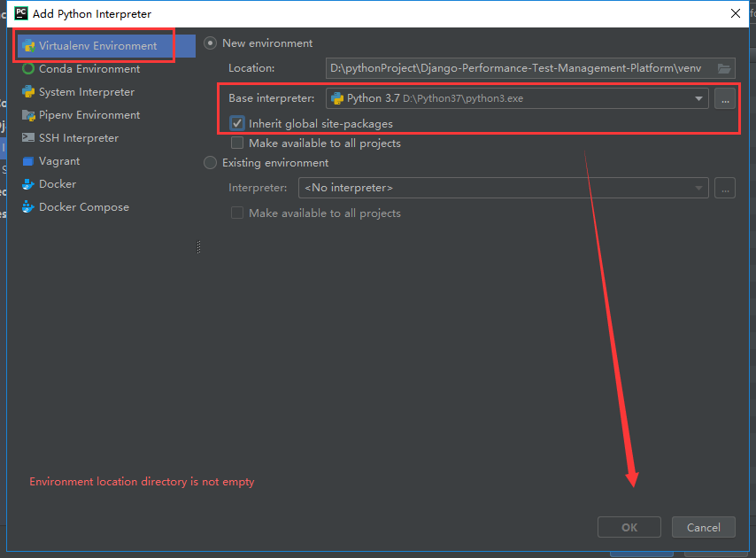
Task: Click the vertical splitter handle dots
Action: coord(198,247)
